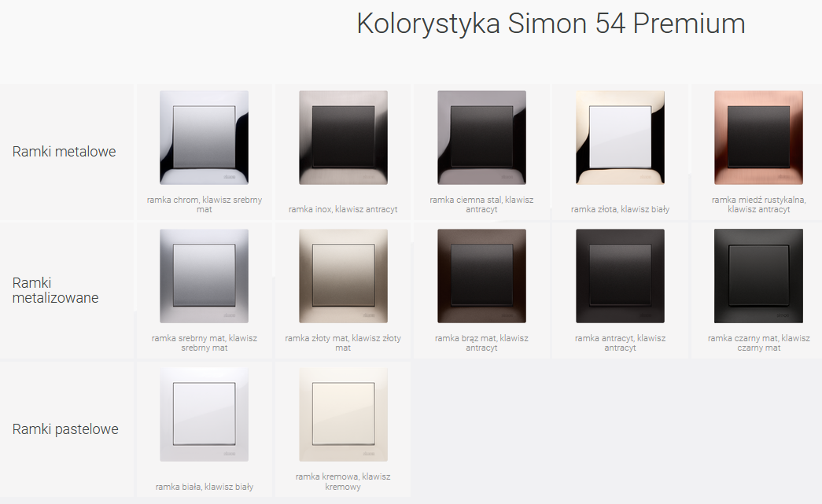This screenshot has height=504, width=822.
Task: Choose the rustic copper frame swatch
Action: click(x=758, y=138)
